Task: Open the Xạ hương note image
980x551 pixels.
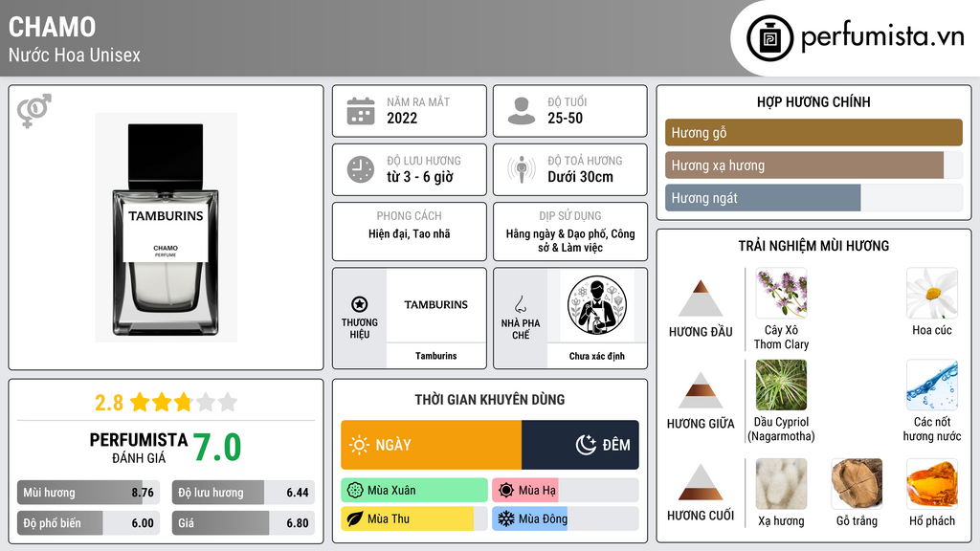Action: click(781, 484)
